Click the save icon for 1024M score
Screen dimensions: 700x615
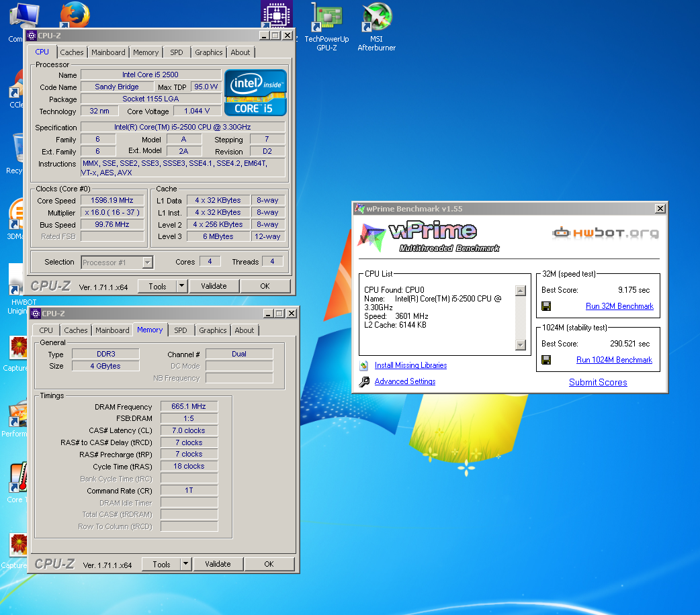546,360
